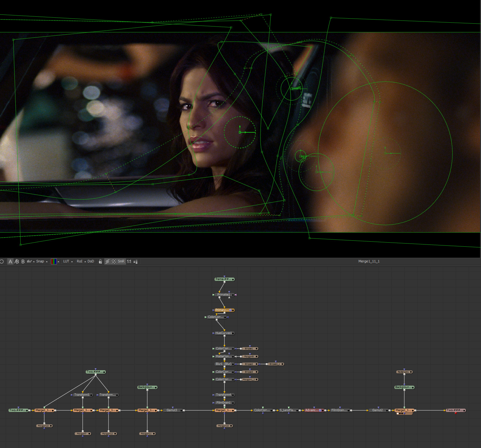Viewport: 481px width, 448px height.
Task: Switch viewer to buffer A
Action: coord(10,261)
